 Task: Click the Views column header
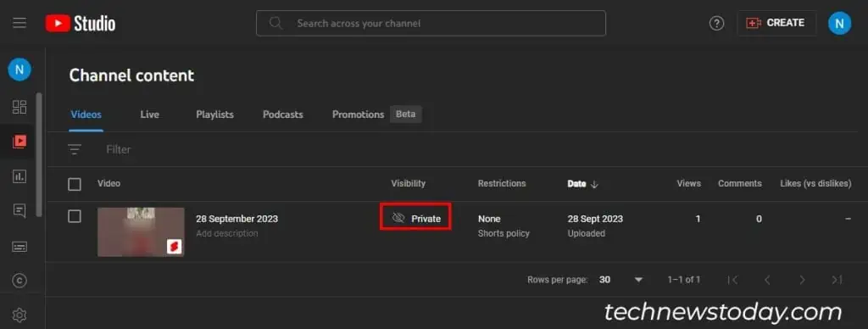pos(688,183)
